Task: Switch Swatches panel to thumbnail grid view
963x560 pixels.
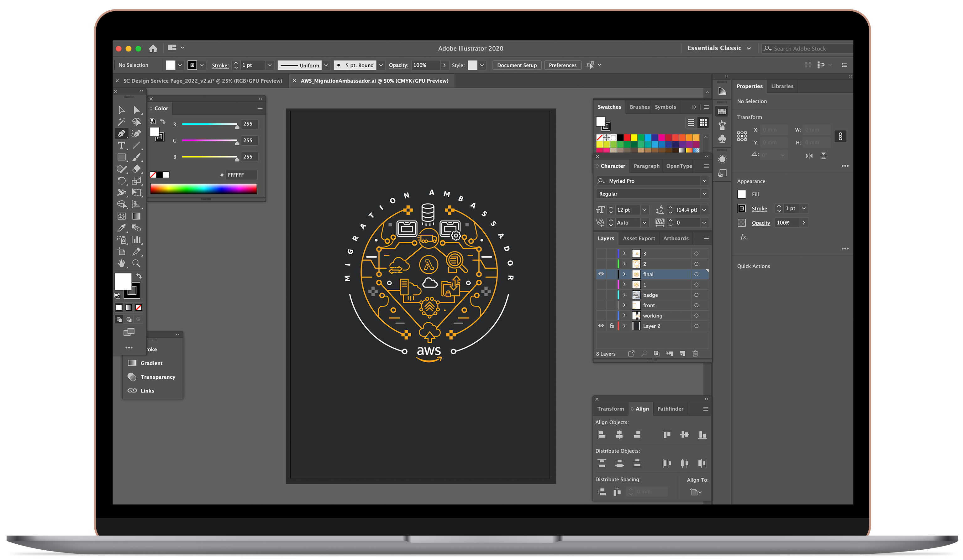Action: tap(703, 123)
